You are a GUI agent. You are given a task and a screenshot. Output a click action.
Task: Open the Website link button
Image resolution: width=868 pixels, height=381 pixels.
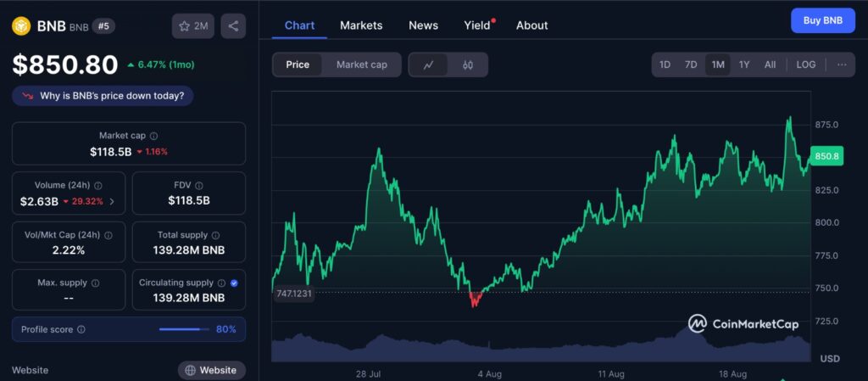point(211,371)
